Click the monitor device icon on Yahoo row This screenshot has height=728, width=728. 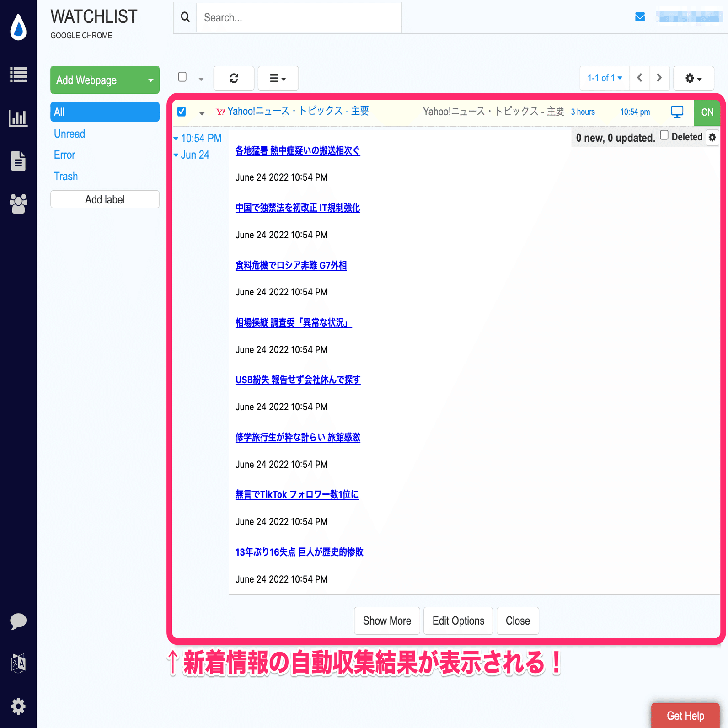point(677,112)
